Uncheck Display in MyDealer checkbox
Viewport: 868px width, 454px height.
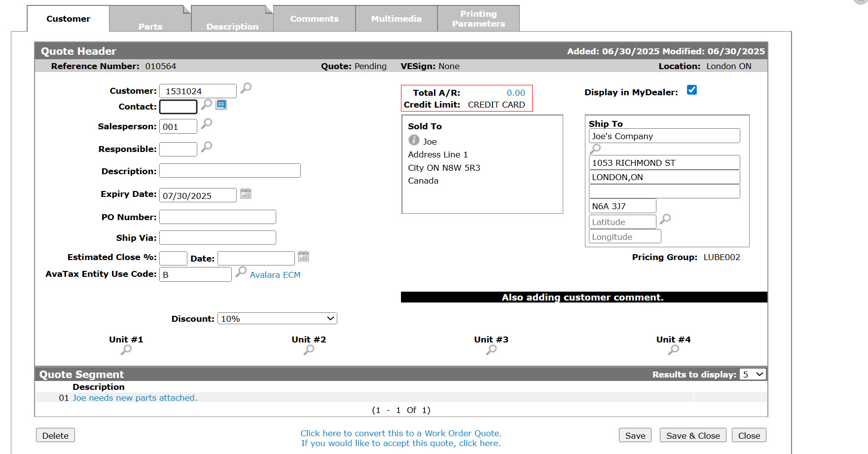(692, 90)
